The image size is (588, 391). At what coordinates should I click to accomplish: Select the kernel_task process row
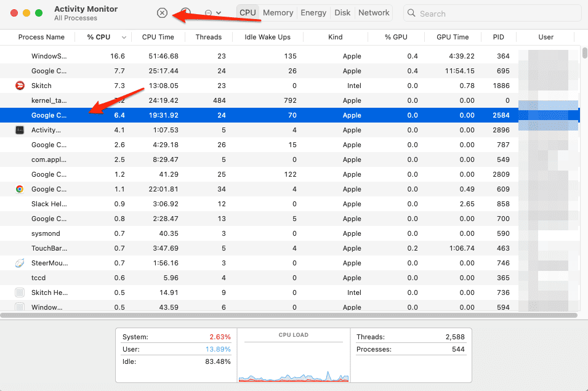tap(246, 100)
